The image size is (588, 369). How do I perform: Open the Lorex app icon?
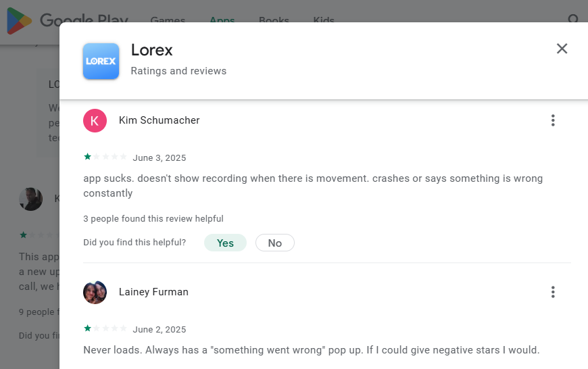101,61
